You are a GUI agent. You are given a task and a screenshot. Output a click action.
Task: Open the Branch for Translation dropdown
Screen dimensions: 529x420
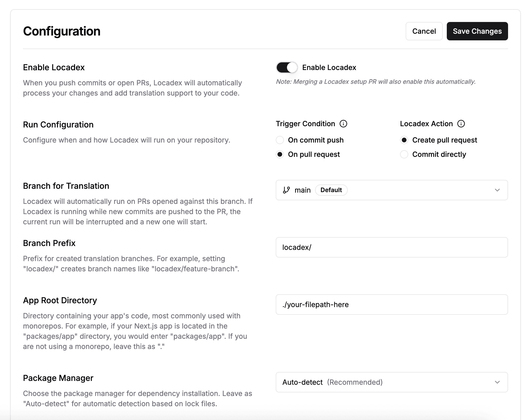coord(392,190)
